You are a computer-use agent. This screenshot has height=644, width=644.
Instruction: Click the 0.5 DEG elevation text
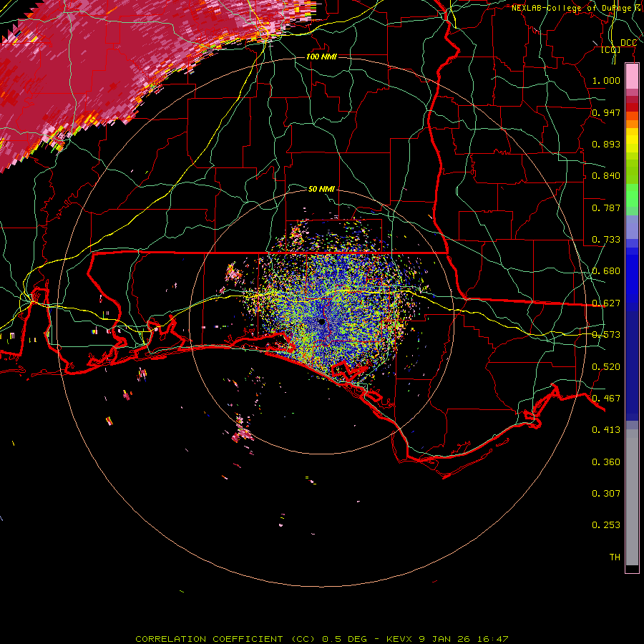(344, 639)
